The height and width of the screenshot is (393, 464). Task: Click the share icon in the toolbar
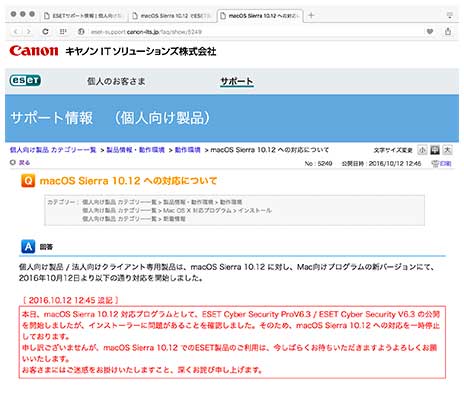(448, 31)
